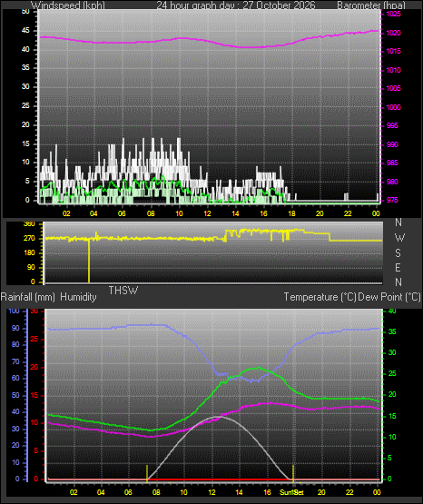Select the 1000 barometer scale label

click(393, 107)
